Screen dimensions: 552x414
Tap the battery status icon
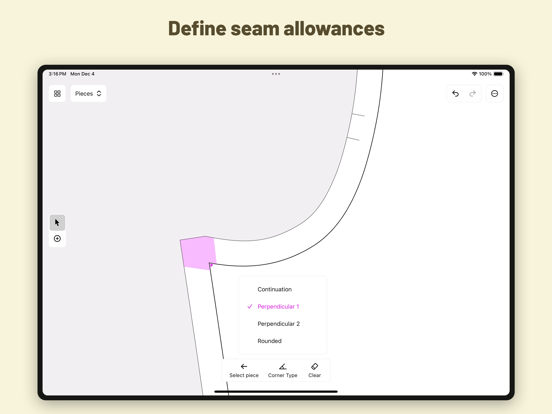click(498, 74)
